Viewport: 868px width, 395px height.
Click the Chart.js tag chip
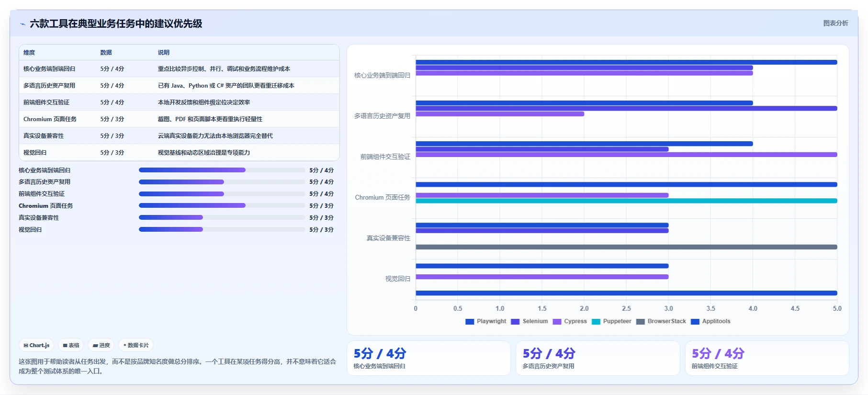click(36, 345)
